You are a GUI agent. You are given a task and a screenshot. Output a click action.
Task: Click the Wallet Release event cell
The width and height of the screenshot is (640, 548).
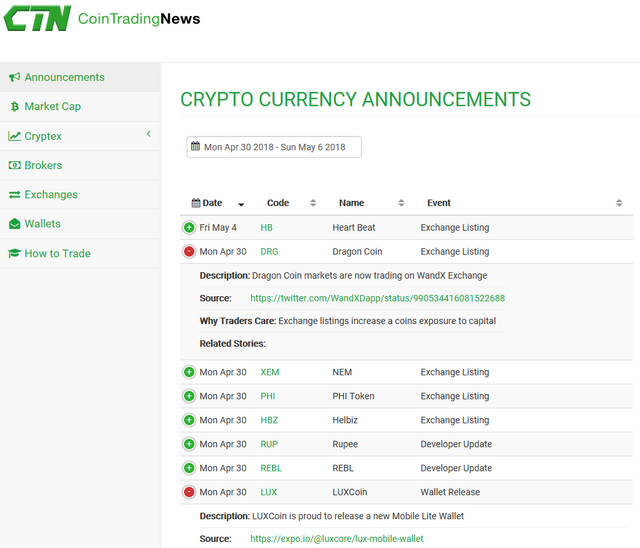450,493
